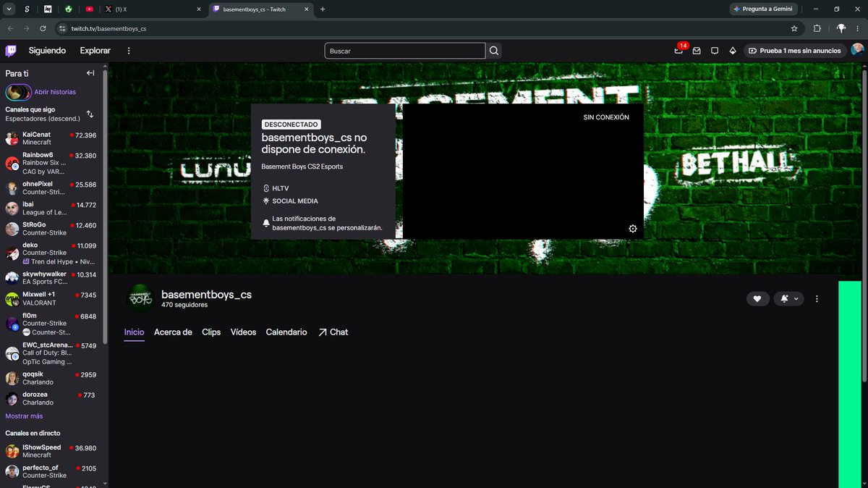Bookmark this page with the star icon
This screenshot has height=488, width=868.
[794, 28]
